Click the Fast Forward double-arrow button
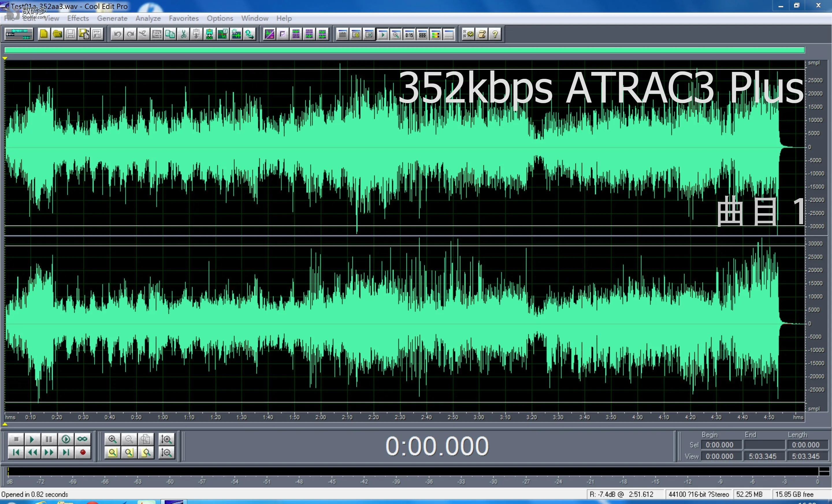 49,452
